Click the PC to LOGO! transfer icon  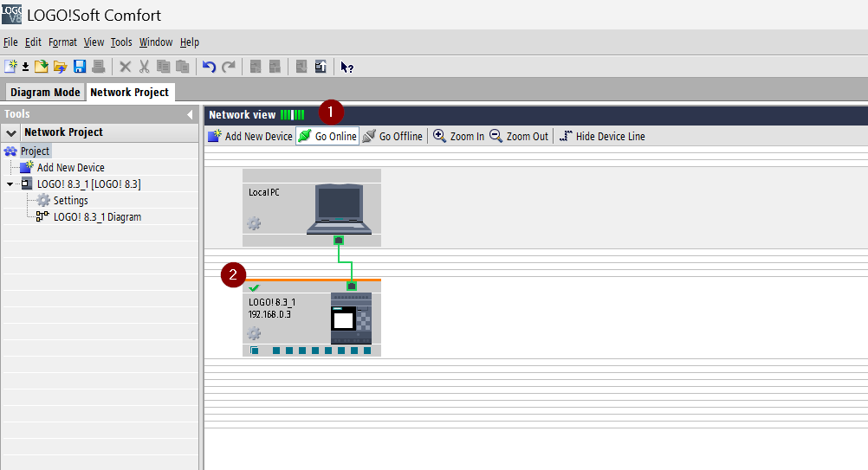click(301, 67)
